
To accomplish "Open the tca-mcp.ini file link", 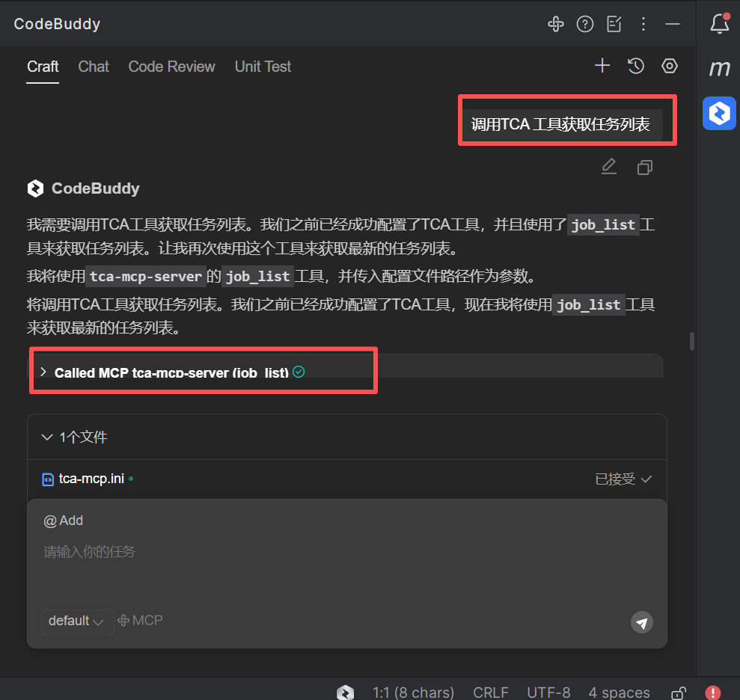I will (91, 479).
